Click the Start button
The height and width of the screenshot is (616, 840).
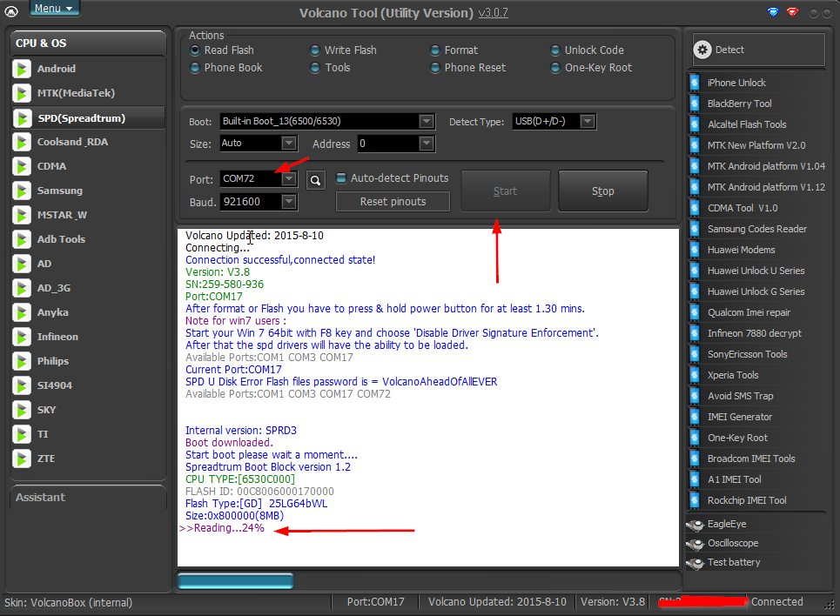click(x=505, y=191)
